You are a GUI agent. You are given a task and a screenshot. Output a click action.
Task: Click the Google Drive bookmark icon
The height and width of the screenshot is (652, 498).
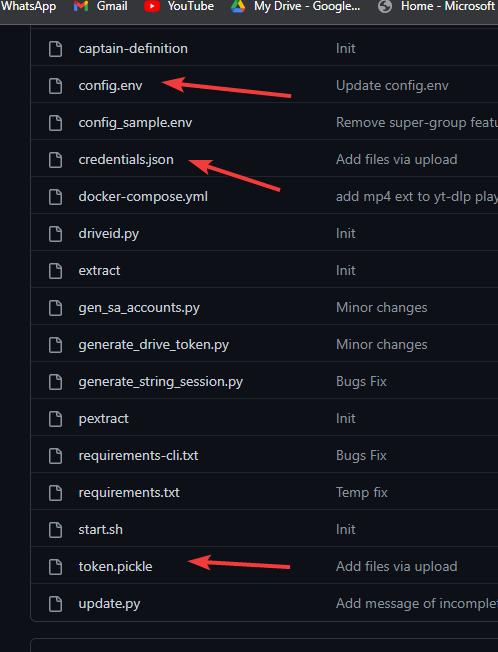238,6
